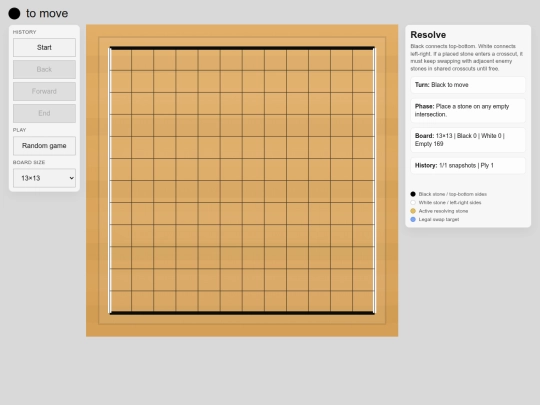Open the 13×13 board size dropdown
Image resolution: width=540 pixels, height=405 pixels.
(x=44, y=178)
